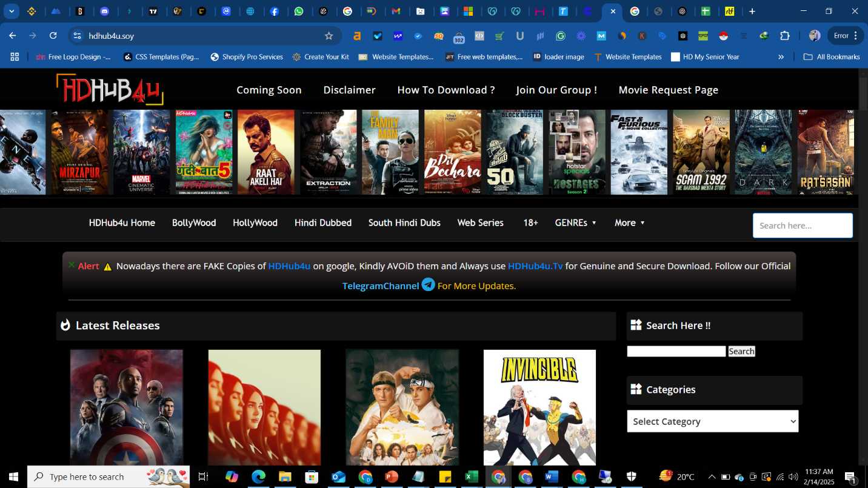868x488 pixels.
Task: Open the Scam 1992 poster thumbnail
Action: [x=701, y=152]
